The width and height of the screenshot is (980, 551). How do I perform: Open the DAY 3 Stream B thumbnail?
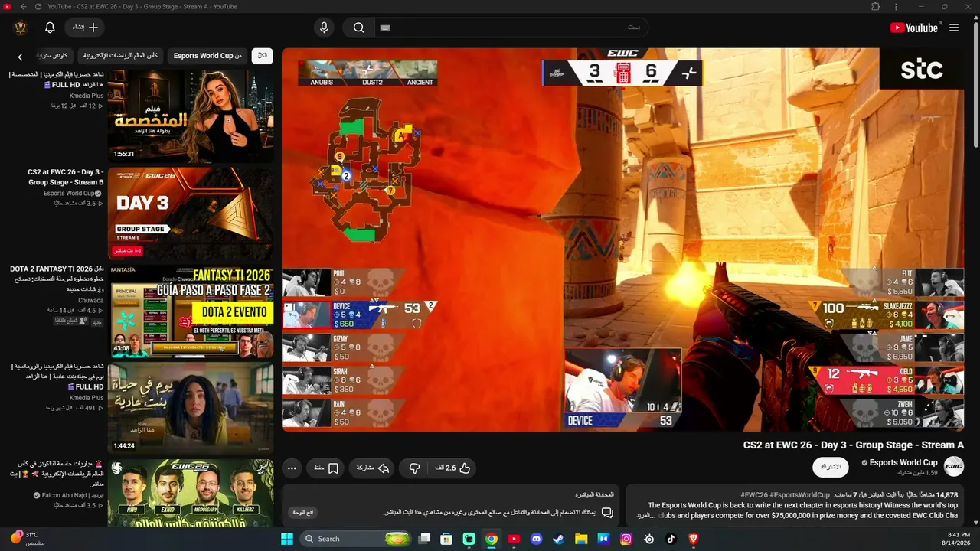191,214
